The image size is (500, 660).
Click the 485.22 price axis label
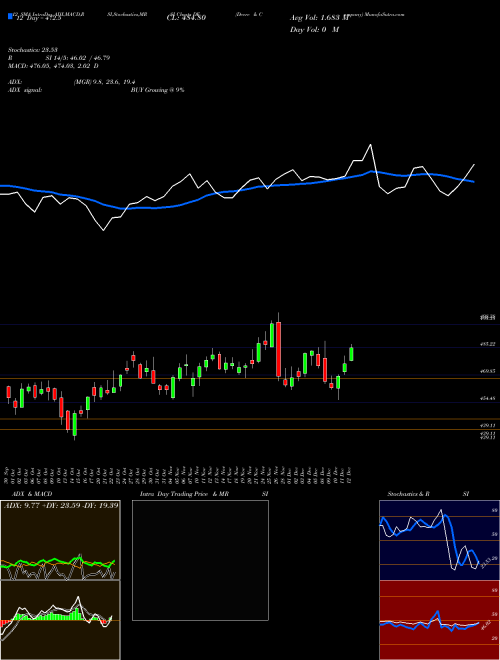click(x=488, y=344)
